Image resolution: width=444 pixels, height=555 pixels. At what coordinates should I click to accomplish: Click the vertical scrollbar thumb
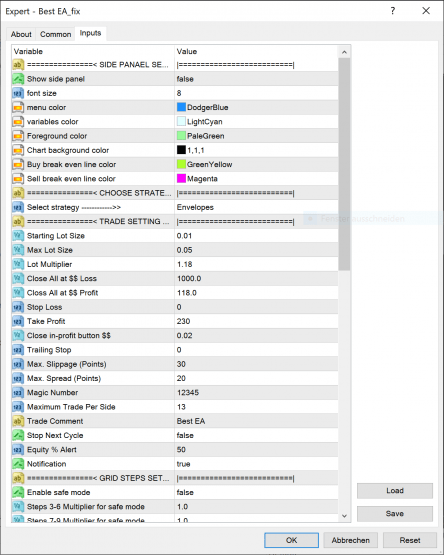point(344,165)
